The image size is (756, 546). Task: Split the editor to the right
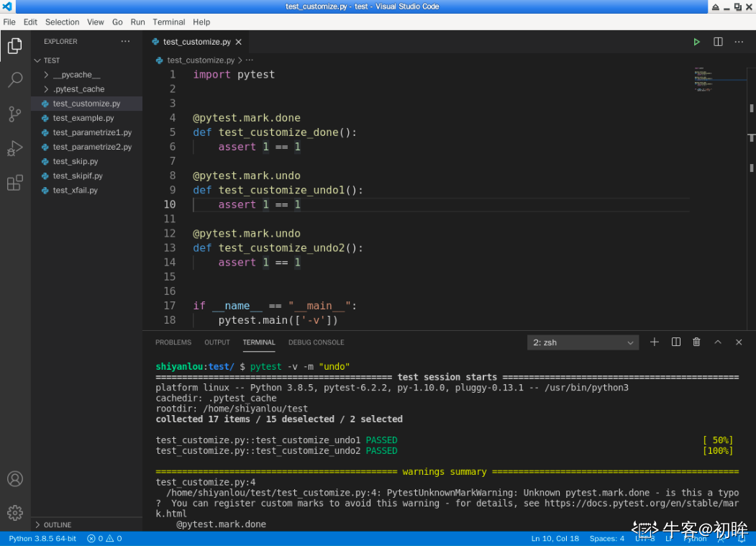[x=718, y=42]
